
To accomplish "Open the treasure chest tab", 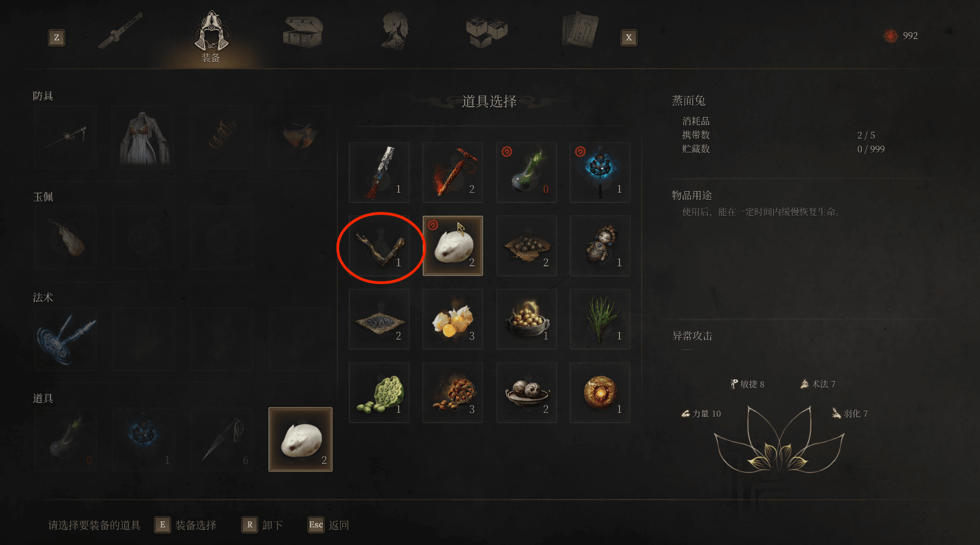I will coord(303,31).
